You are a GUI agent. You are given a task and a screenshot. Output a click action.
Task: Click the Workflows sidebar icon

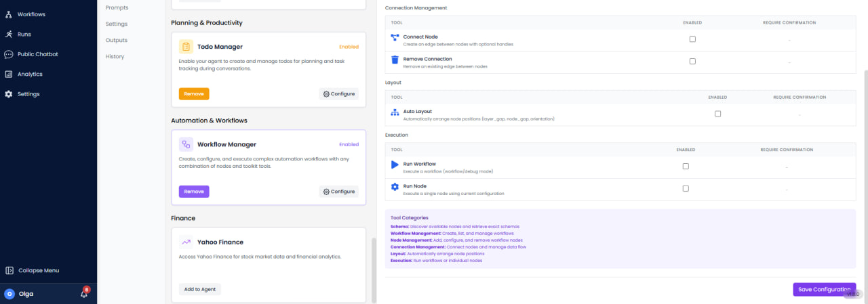(x=9, y=14)
